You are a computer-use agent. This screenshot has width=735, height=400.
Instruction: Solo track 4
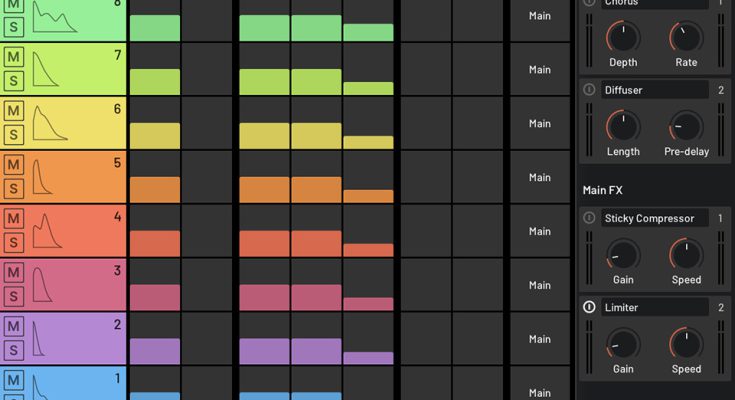point(13,243)
